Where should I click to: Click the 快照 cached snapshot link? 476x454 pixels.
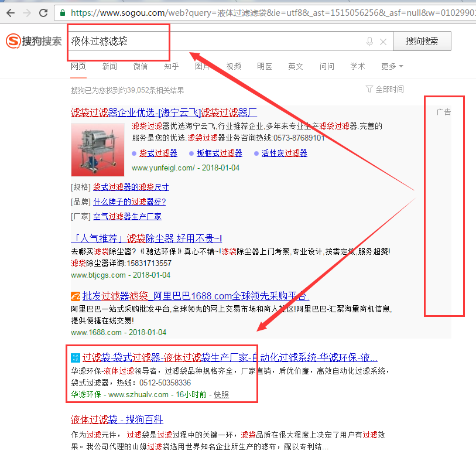221,394
